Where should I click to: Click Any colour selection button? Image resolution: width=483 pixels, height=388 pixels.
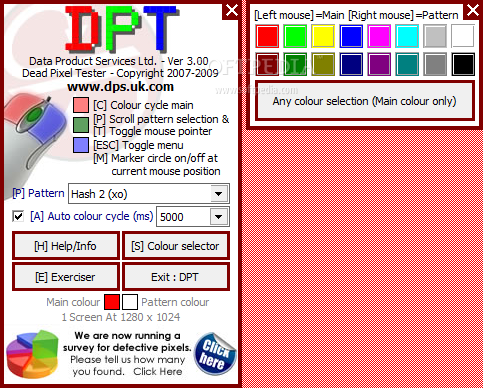(365, 101)
